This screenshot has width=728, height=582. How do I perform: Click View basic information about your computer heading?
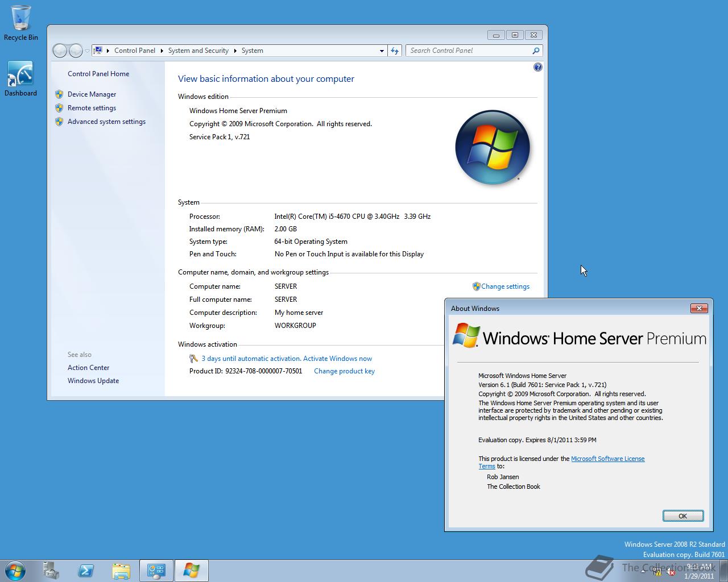(266, 79)
